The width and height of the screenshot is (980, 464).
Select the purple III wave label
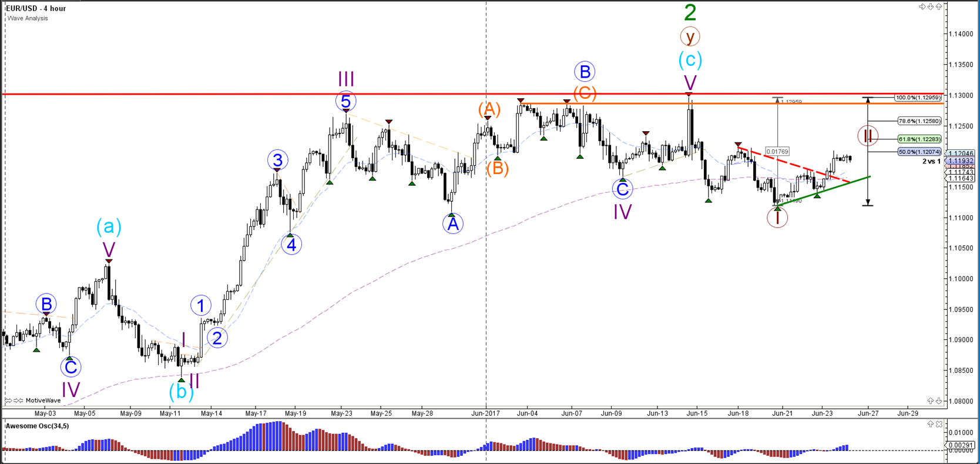click(x=345, y=79)
